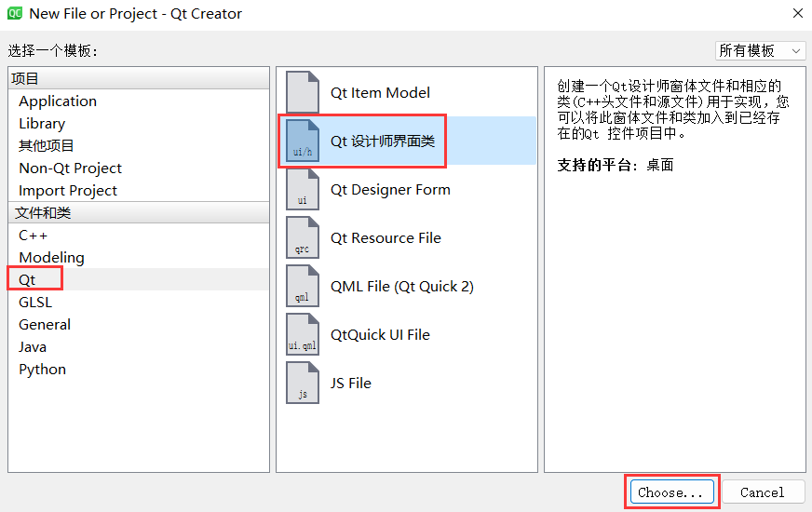Click the ui Qt Designer Form icon
The width and height of the screenshot is (812, 512).
(x=303, y=190)
